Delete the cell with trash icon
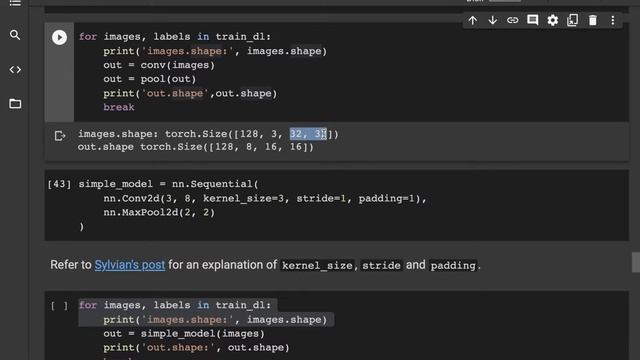The image size is (640, 360). tap(593, 20)
